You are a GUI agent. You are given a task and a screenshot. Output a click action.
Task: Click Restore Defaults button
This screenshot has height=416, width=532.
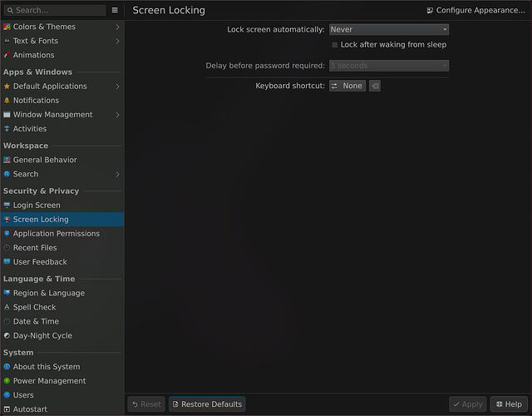(207, 404)
